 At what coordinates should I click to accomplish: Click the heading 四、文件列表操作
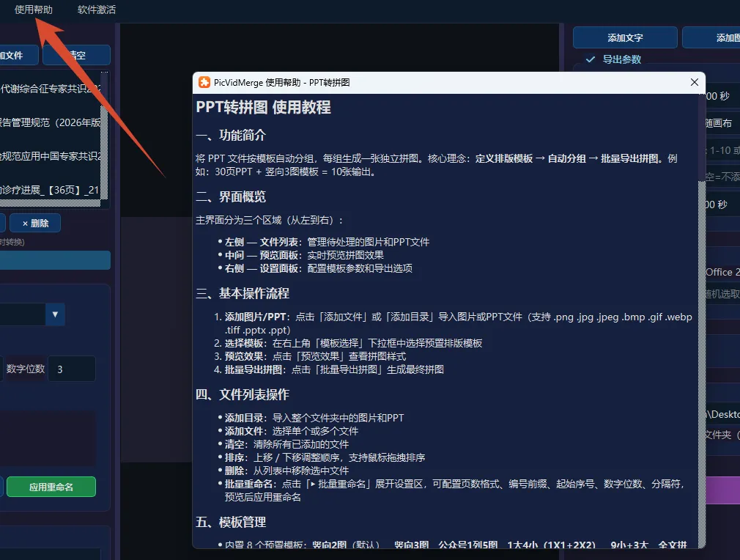(x=243, y=395)
